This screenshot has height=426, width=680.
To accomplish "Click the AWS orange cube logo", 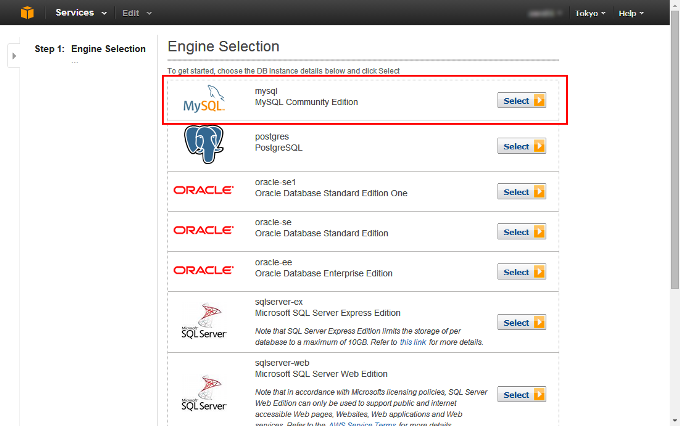I will pos(27,13).
